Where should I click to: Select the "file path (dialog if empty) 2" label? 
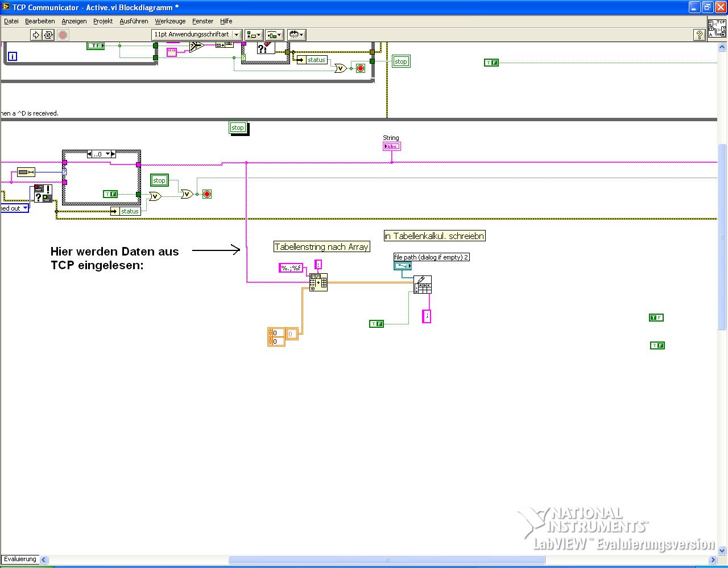432,257
